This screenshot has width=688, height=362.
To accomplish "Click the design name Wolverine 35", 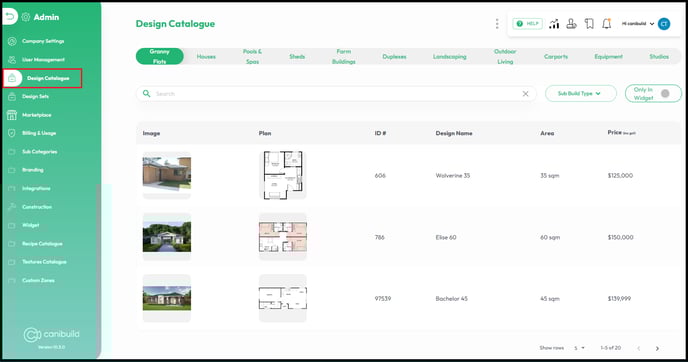I will coord(452,176).
